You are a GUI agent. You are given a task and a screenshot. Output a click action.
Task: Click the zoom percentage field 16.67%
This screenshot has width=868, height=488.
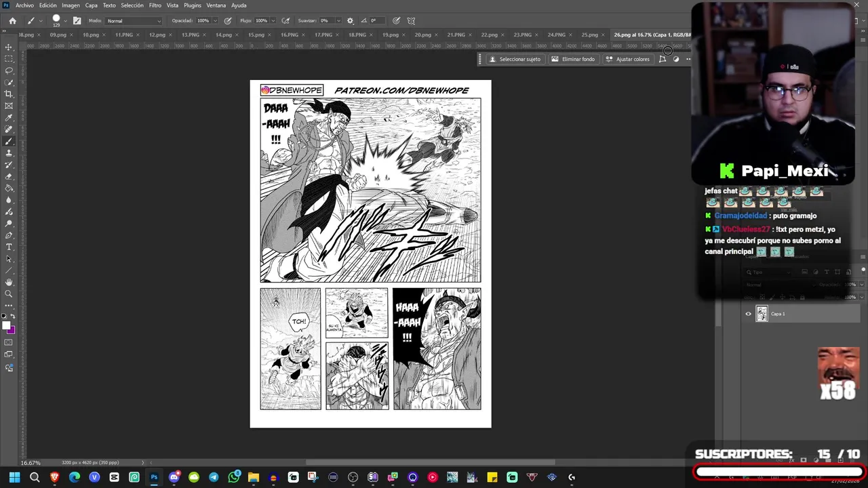(31, 463)
